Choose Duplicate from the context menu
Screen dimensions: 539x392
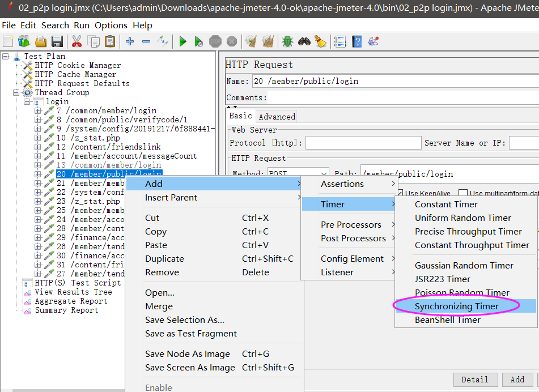(x=214, y=259)
